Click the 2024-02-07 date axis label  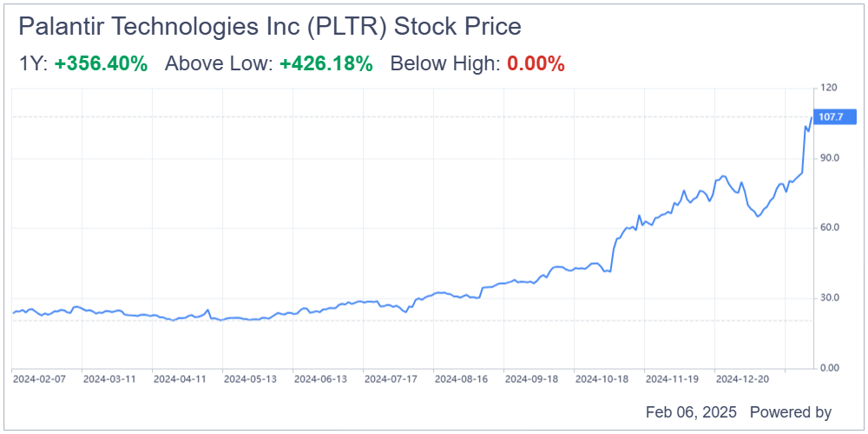[39, 379]
